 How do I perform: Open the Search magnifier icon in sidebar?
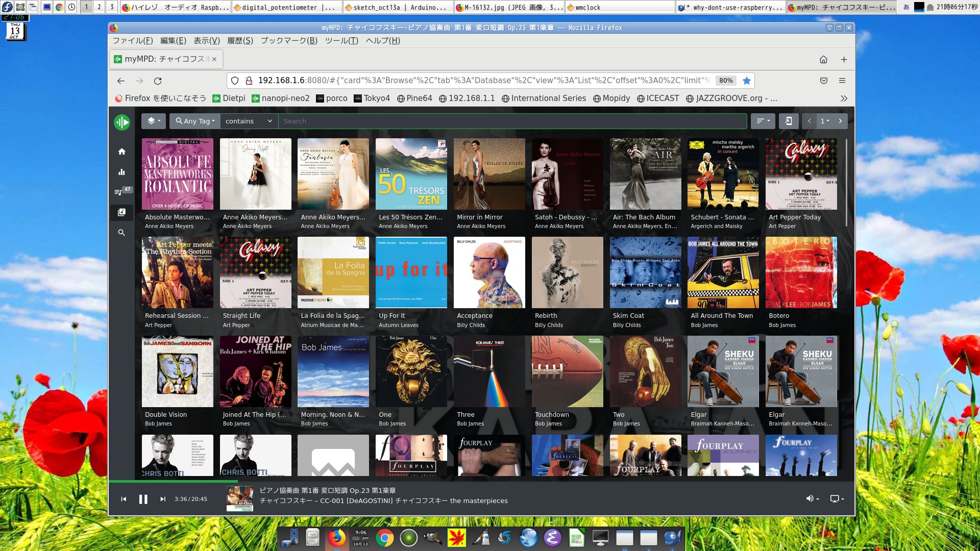[121, 233]
